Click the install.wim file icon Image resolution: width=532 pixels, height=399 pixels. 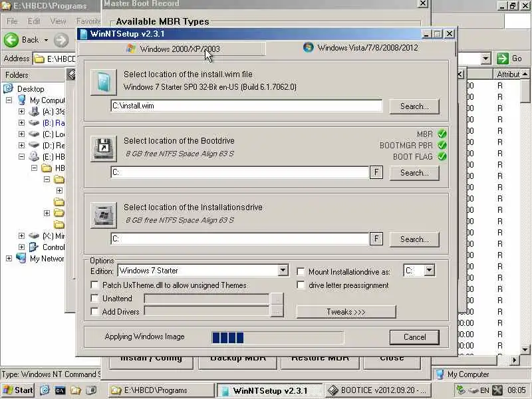[x=104, y=82]
